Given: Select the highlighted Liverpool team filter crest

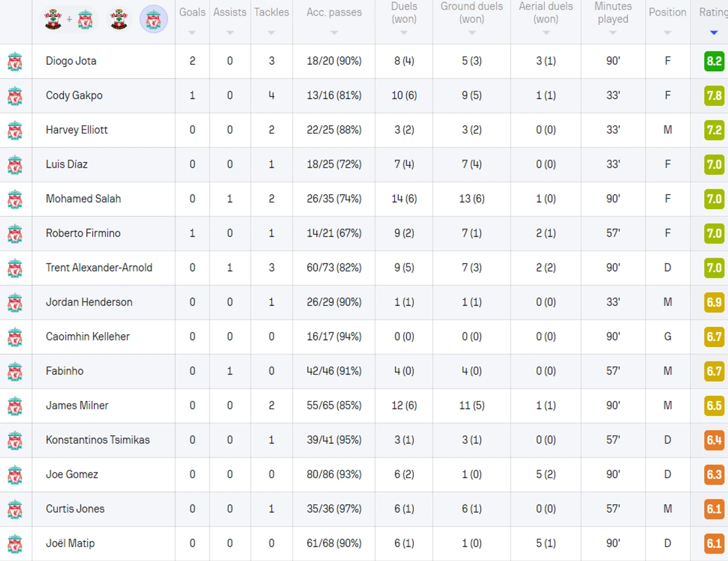Looking at the screenshot, I should coord(154,19).
